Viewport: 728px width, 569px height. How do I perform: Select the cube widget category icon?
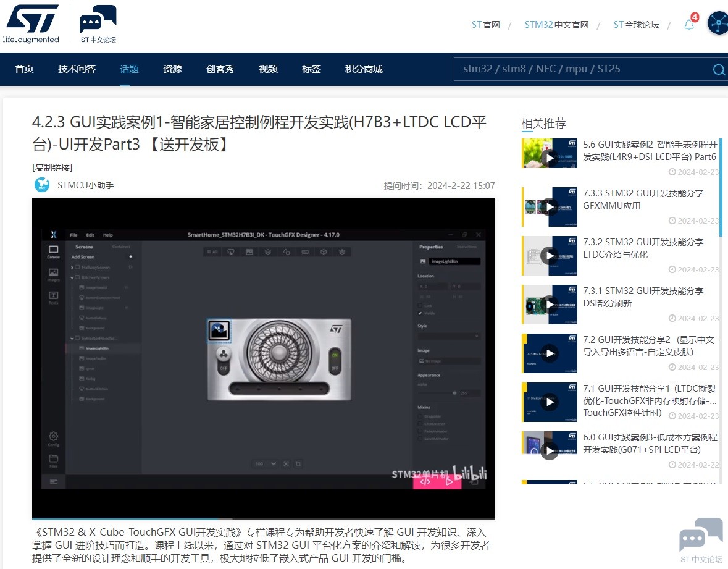pos(324,251)
